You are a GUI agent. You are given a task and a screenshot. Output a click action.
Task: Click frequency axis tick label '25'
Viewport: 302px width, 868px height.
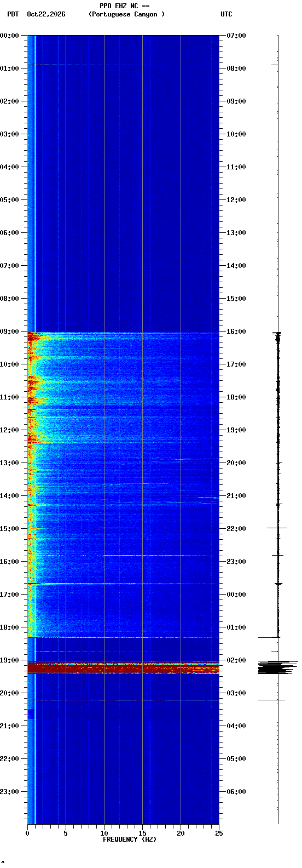pyautogui.click(x=219, y=833)
